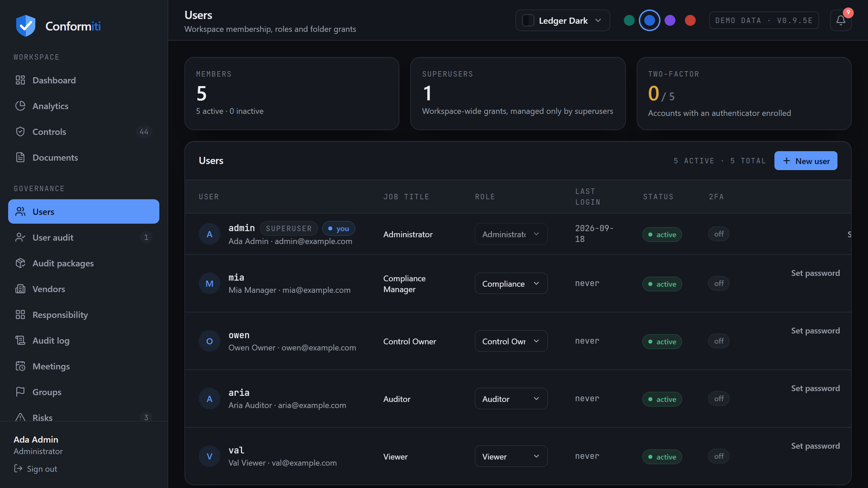Select the blue accent color swatch
The image size is (868, 488).
(x=650, y=20)
